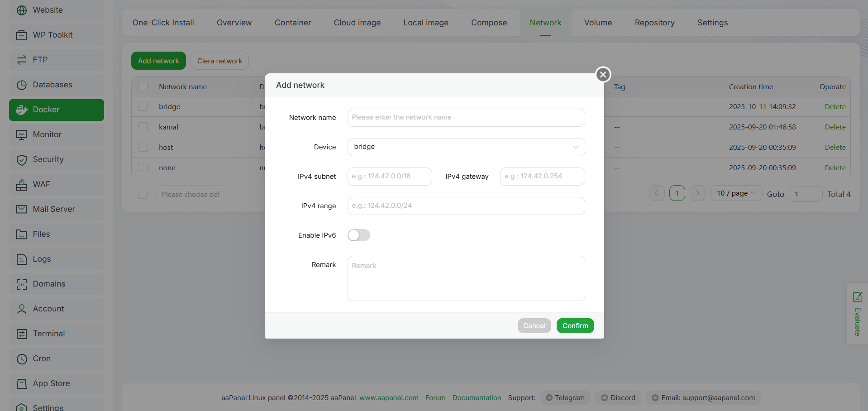868x411 pixels.
Task: Click the Terminal icon in sidebar
Action: coord(22,334)
